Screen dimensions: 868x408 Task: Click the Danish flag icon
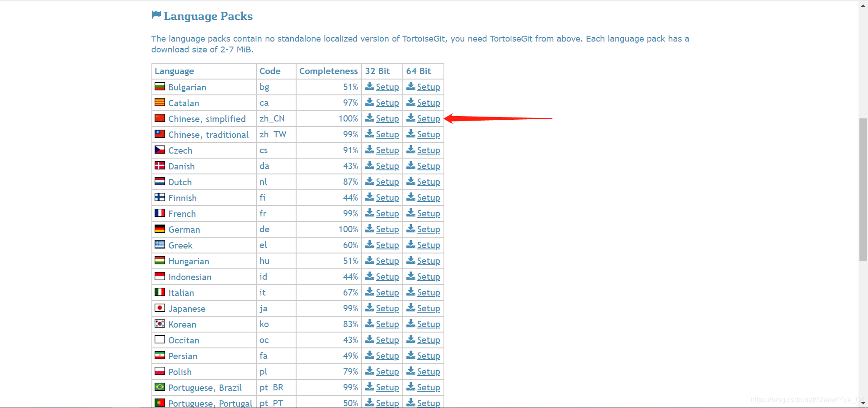(160, 165)
